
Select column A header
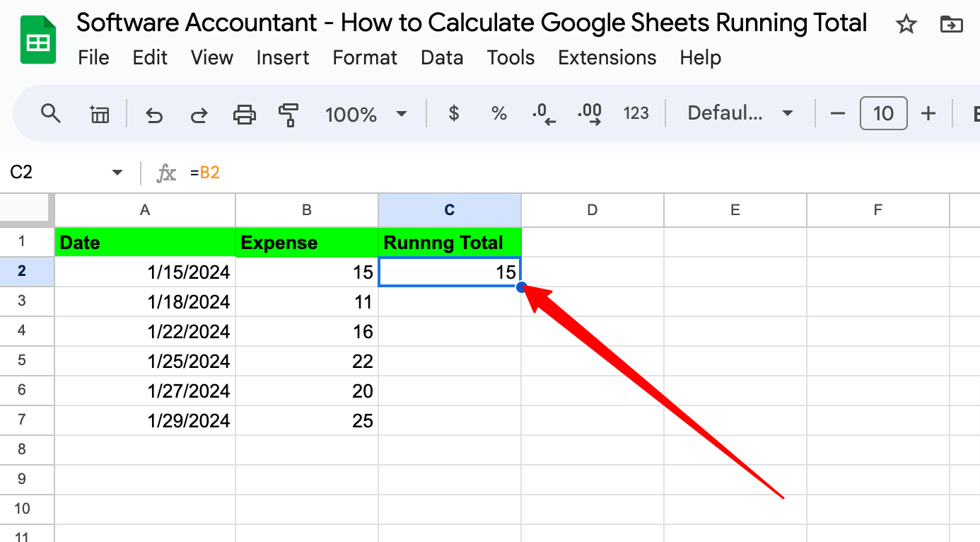click(x=145, y=209)
